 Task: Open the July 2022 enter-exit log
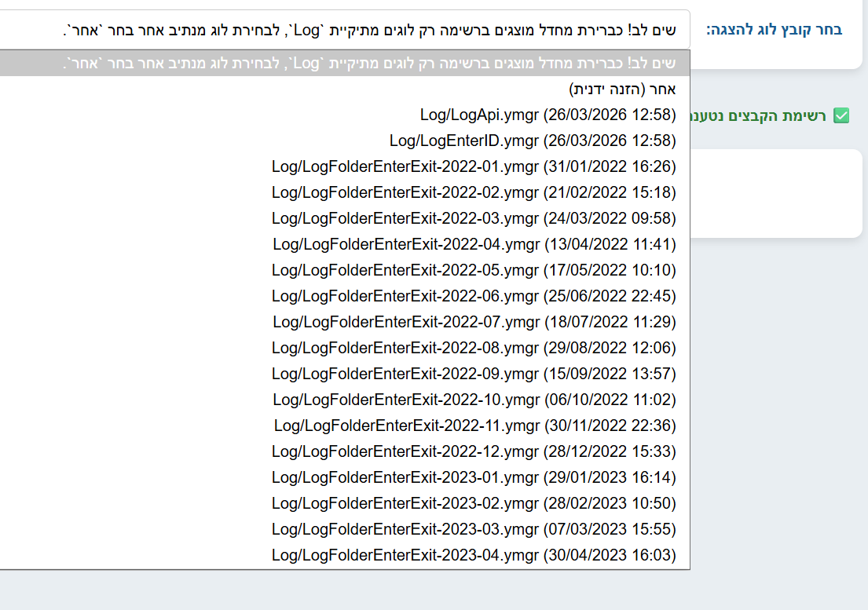(474, 321)
